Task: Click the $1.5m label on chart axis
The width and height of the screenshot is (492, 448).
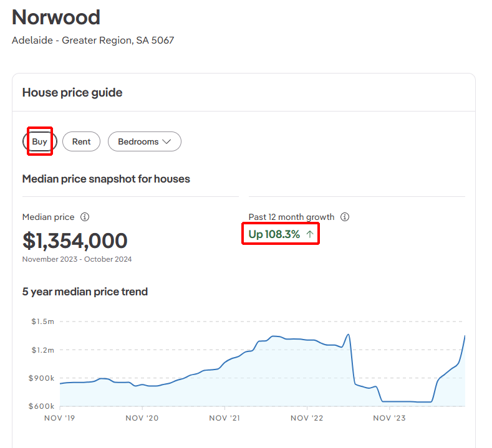Action: click(x=42, y=322)
